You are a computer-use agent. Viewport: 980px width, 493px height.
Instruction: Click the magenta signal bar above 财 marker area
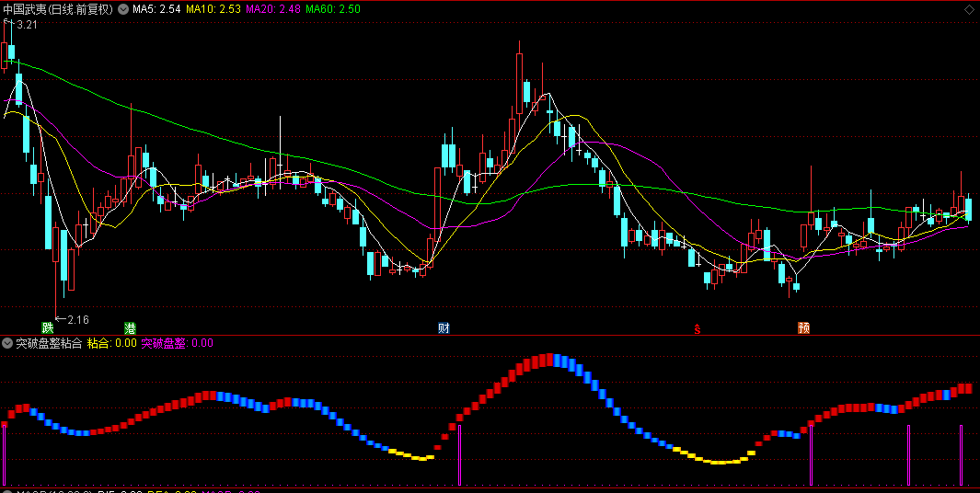[459, 455]
